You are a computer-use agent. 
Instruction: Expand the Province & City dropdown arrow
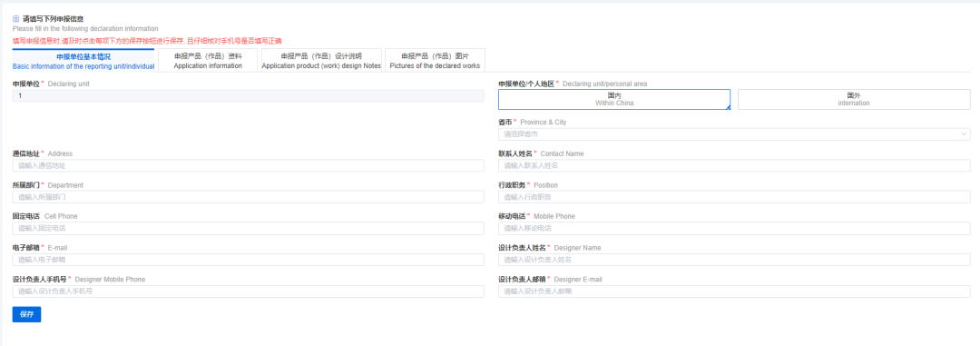964,133
